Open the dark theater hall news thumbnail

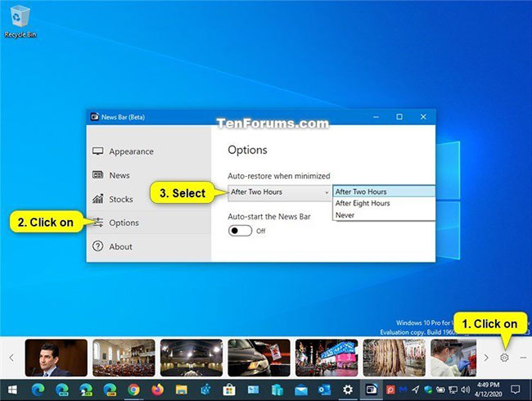192,358
